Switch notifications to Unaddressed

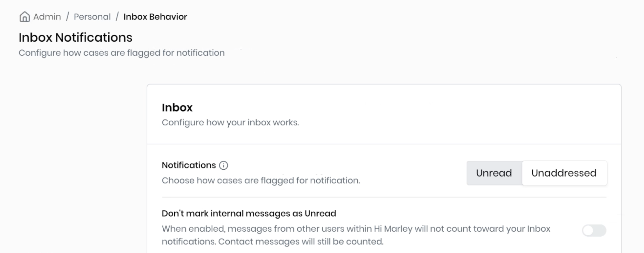coord(564,173)
